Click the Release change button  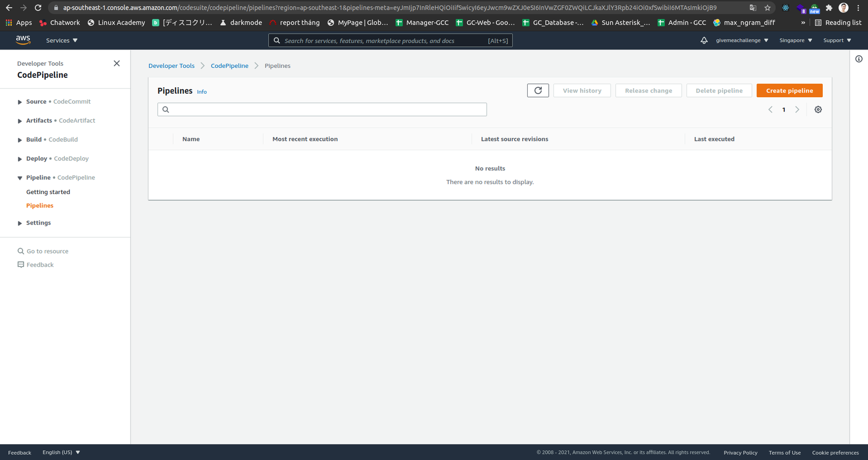pyautogui.click(x=648, y=90)
